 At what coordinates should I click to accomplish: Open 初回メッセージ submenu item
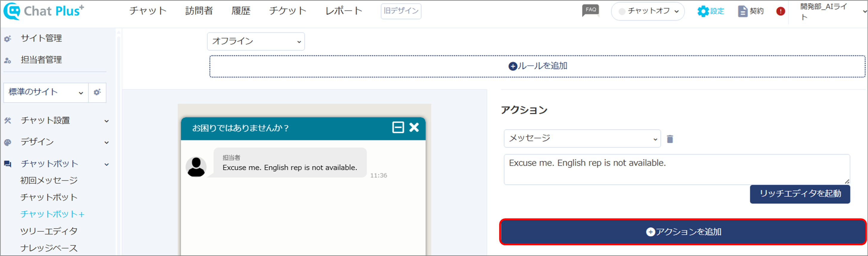pyautogui.click(x=49, y=180)
